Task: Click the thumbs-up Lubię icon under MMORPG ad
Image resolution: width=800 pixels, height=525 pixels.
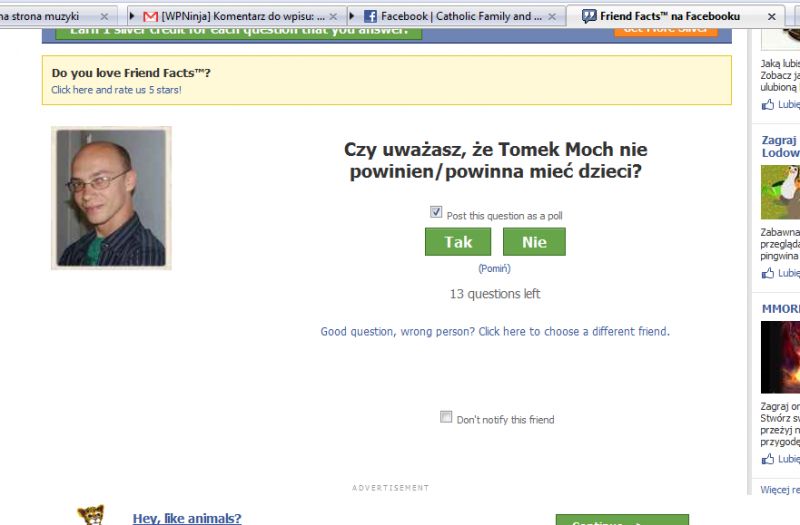Action: click(x=767, y=459)
